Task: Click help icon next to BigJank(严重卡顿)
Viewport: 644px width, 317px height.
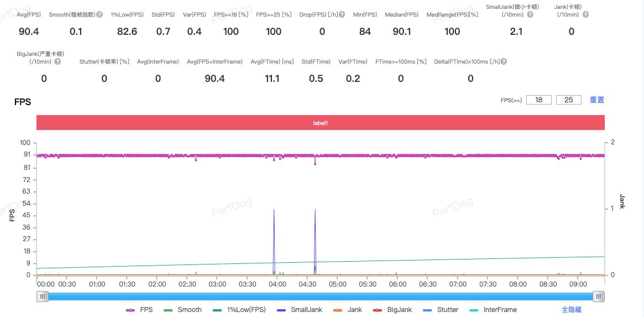Action: click(57, 61)
